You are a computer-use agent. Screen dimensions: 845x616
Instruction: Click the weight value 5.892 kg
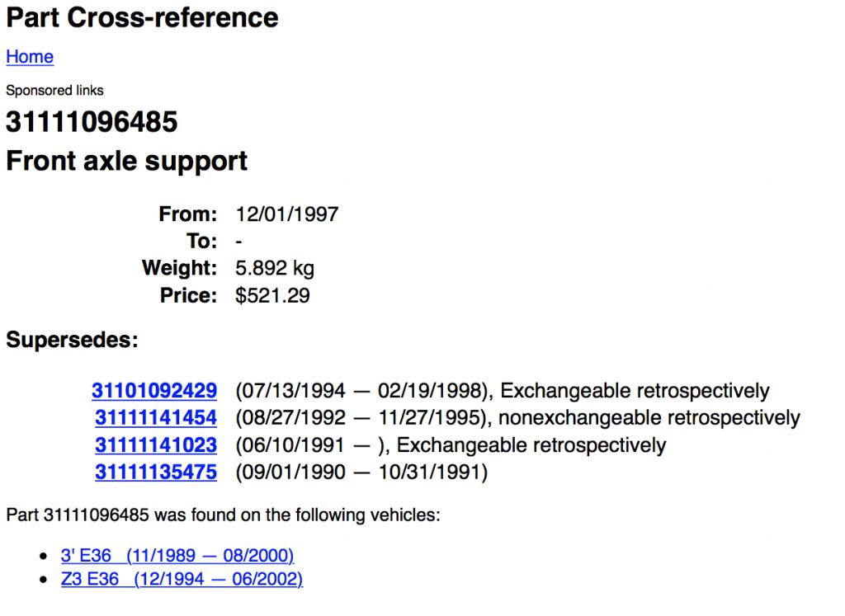click(274, 268)
